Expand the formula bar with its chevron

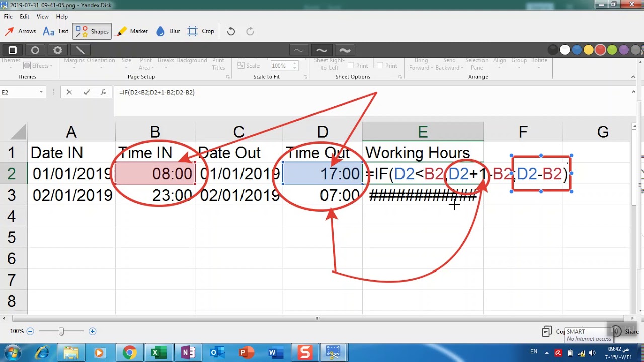point(633,92)
